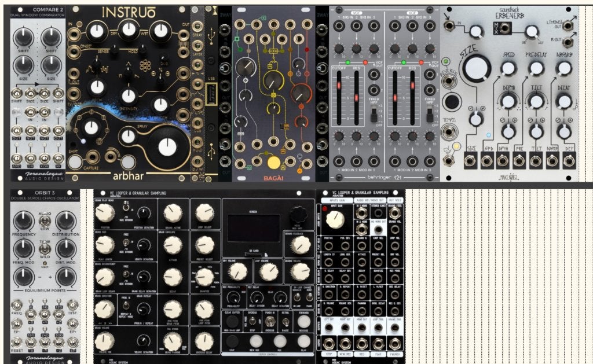Click the INTENSITY knob on arbhar

[129, 97]
